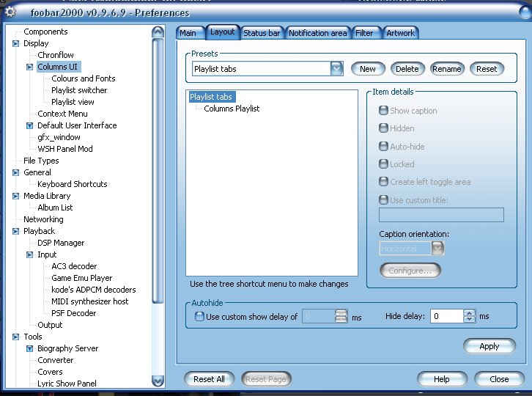The height and width of the screenshot is (396, 532).
Task: Expand the Default User Interface node
Action: [30, 125]
